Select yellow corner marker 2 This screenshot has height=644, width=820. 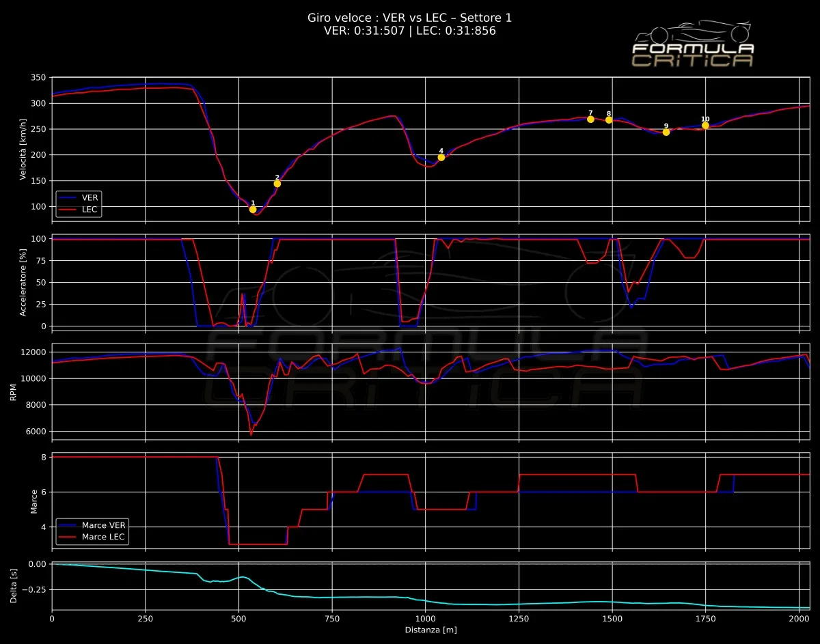277,183
